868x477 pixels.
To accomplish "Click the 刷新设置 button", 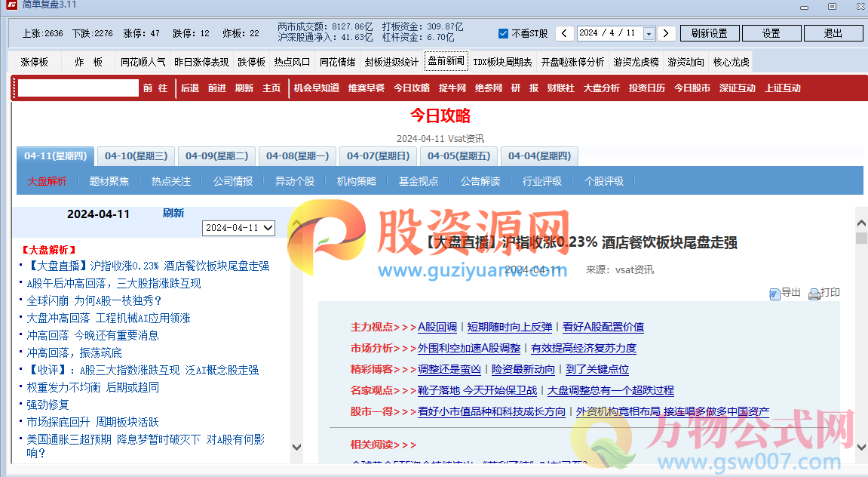I will (x=710, y=33).
